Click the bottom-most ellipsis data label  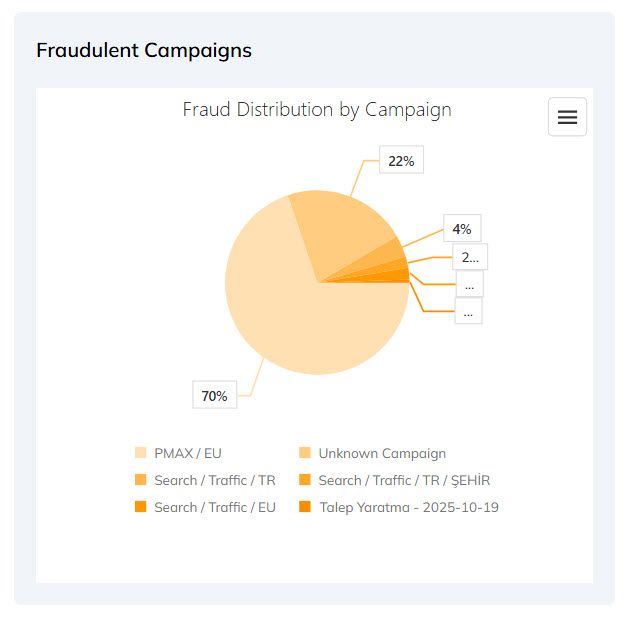click(x=468, y=311)
